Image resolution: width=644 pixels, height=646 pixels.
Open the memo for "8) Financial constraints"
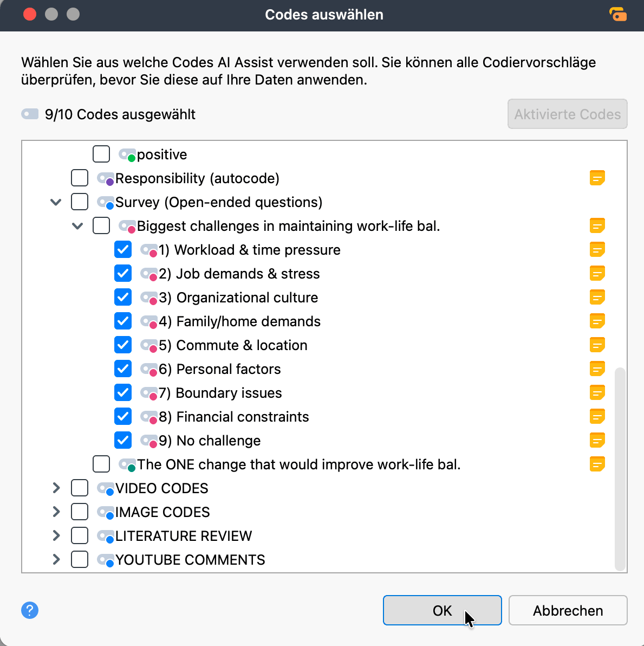point(597,416)
